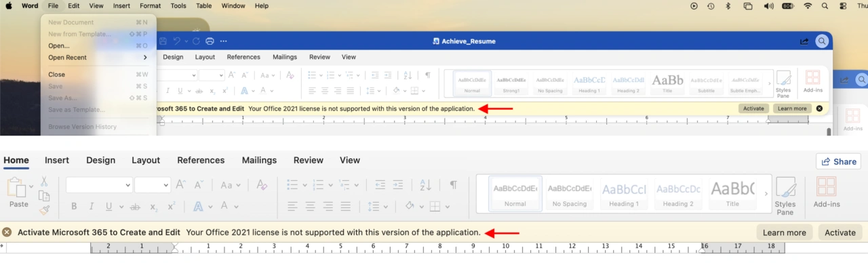Click the Share button above lower ribbon
Viewport: 868px width, 263px height.
[839, 161]
